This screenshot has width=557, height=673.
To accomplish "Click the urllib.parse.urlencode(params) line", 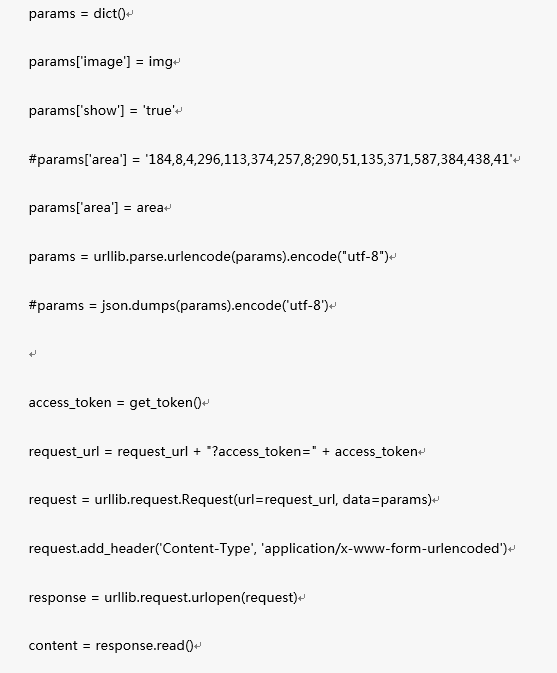I will pos(209,257).
